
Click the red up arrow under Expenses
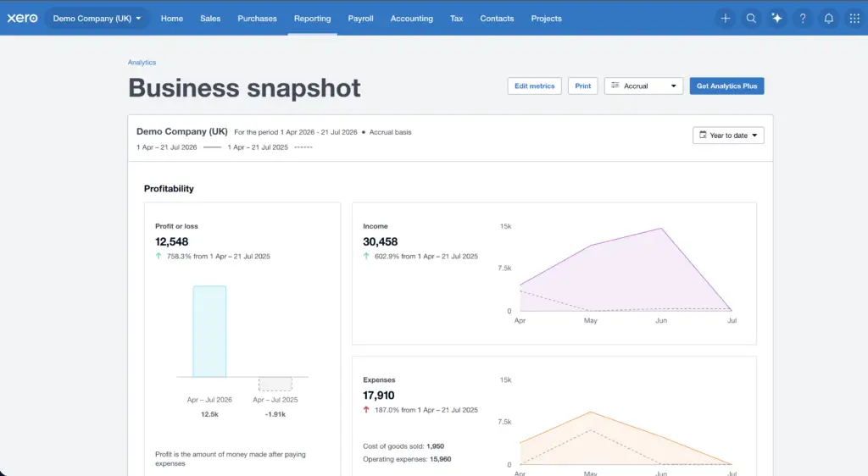(x=366, y=410)
